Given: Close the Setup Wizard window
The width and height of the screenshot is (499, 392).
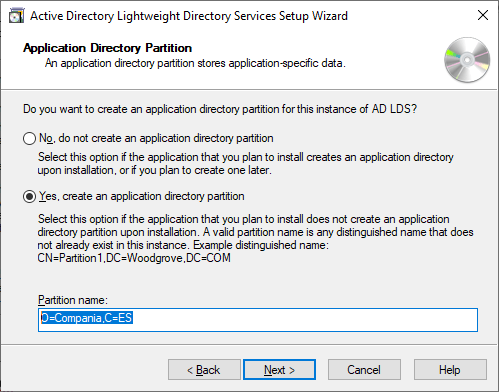Looking at the screenshot, I should (483, 15).
